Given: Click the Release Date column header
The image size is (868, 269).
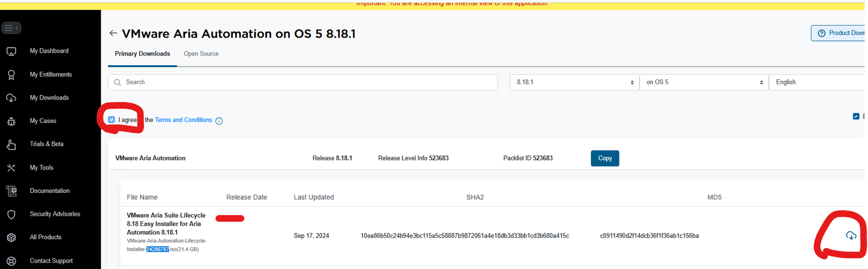Looking at the screenshot, I should [x=247, y=197].
